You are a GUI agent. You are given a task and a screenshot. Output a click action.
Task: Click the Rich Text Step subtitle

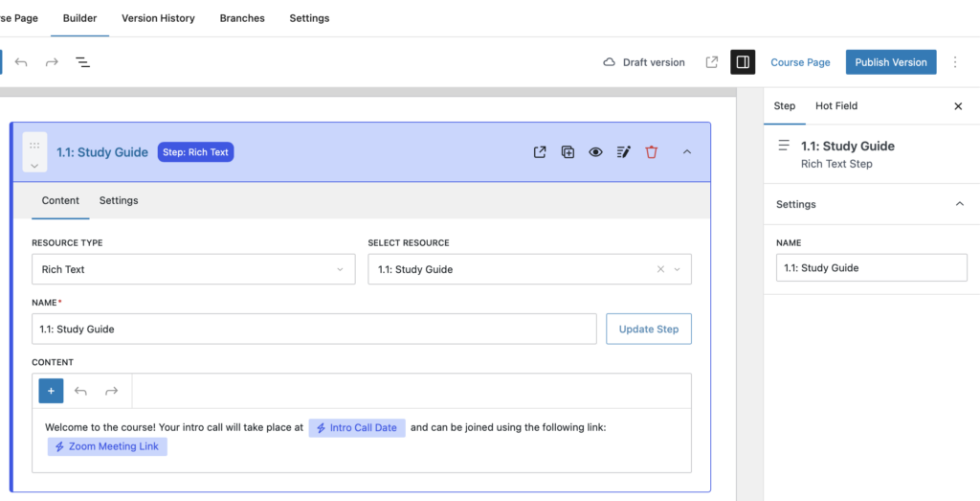point(836,164)
